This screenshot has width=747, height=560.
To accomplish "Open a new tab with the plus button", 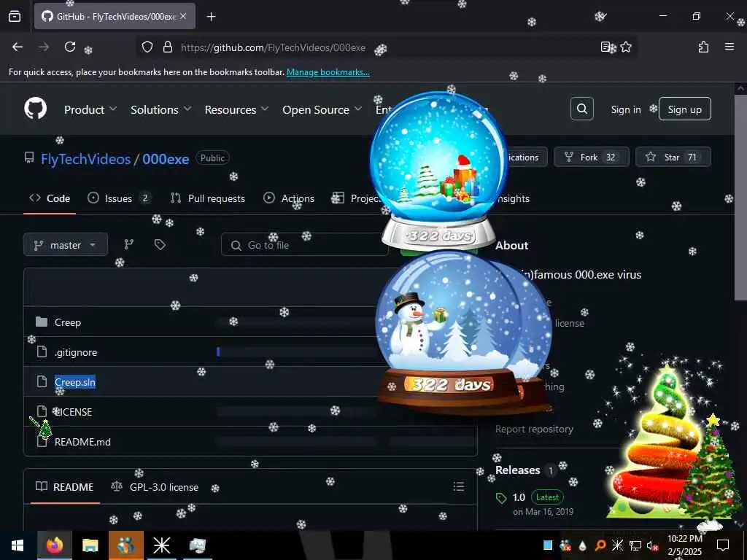I will coord(211,17).
